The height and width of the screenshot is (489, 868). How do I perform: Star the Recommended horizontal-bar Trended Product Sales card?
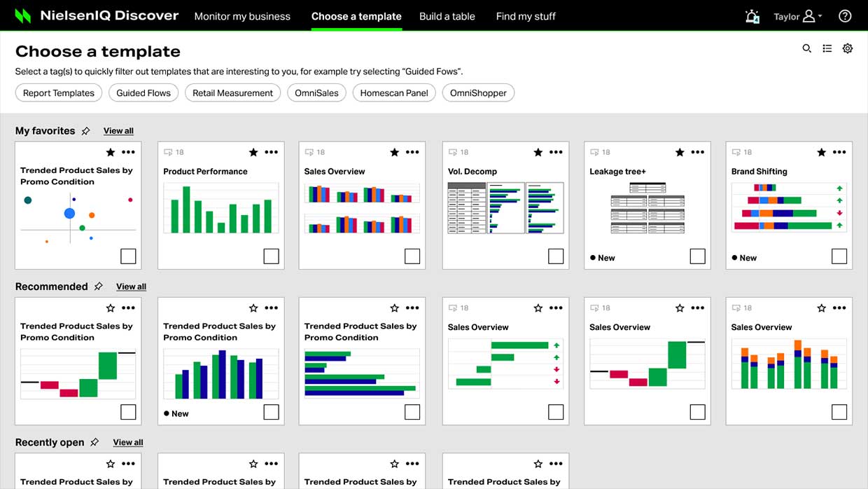394,308
